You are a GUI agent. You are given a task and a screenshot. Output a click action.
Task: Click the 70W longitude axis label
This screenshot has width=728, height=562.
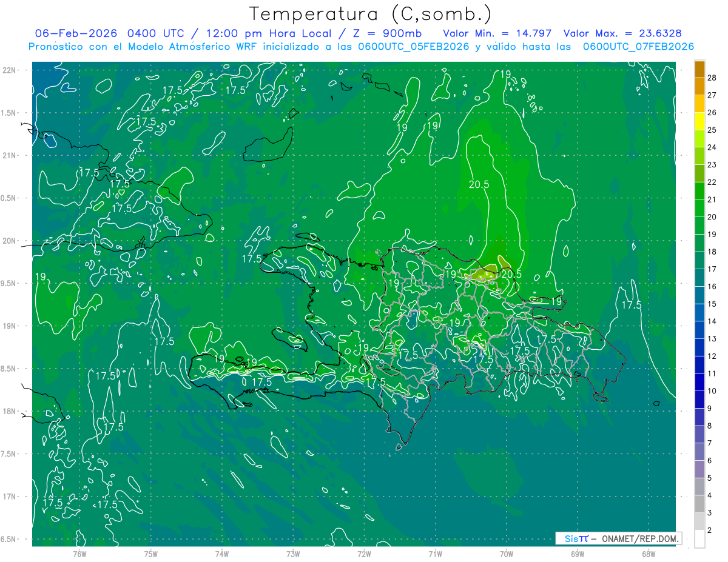click(x=507, y=554)
